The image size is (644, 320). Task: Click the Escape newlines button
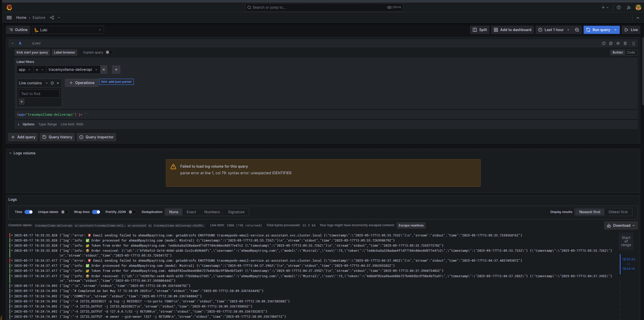click(x=411, y=225)
